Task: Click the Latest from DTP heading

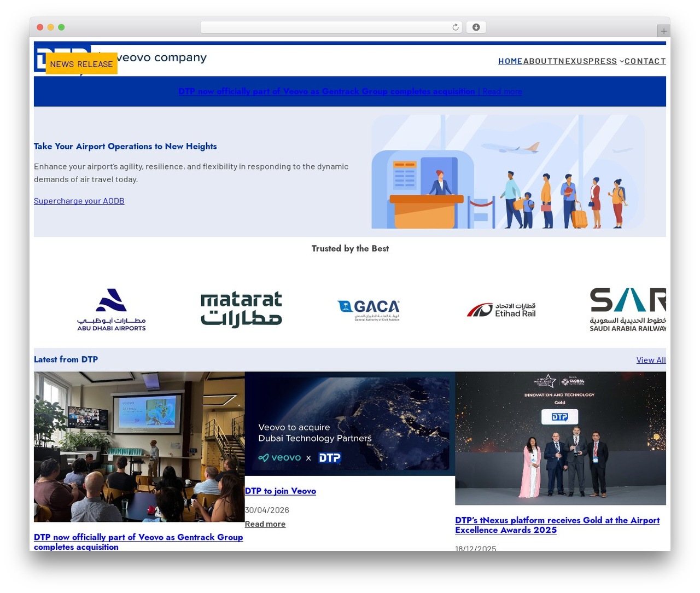Action: [x=66, y=359]
